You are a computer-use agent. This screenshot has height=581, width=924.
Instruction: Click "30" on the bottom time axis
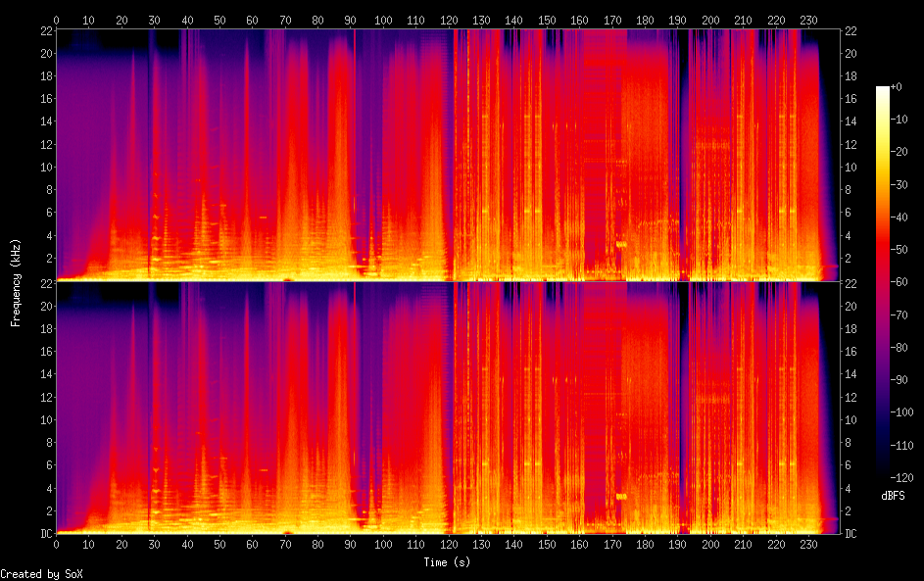click(x=154, y=545)
